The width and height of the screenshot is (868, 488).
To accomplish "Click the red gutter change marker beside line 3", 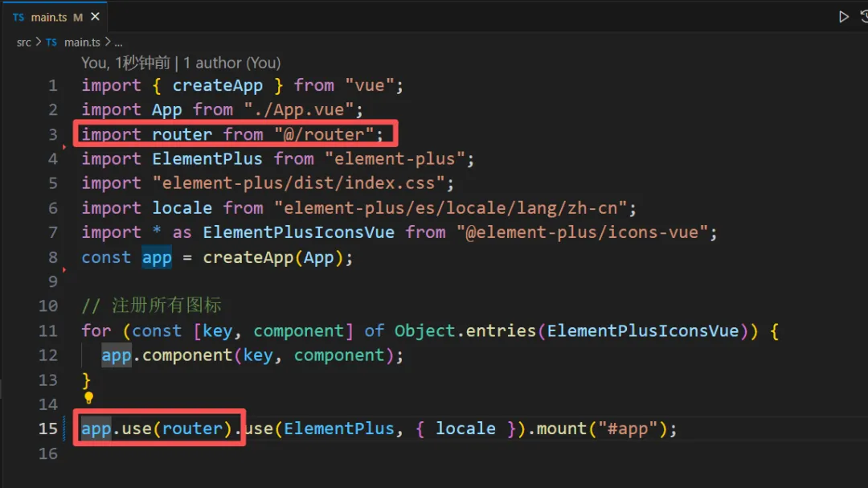I will [63, 148].
